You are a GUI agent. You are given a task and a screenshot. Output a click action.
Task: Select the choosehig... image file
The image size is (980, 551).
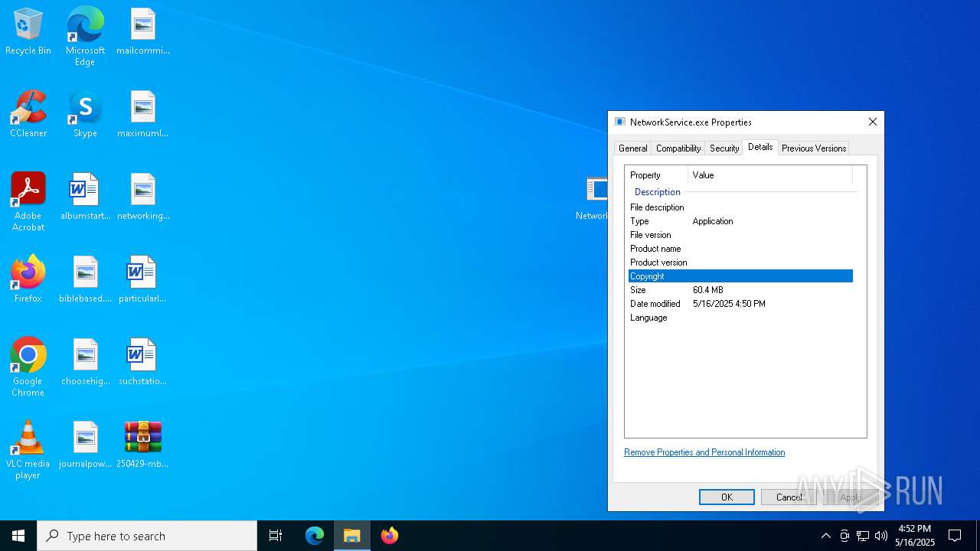pyautogui.click(x=85, y=363)
